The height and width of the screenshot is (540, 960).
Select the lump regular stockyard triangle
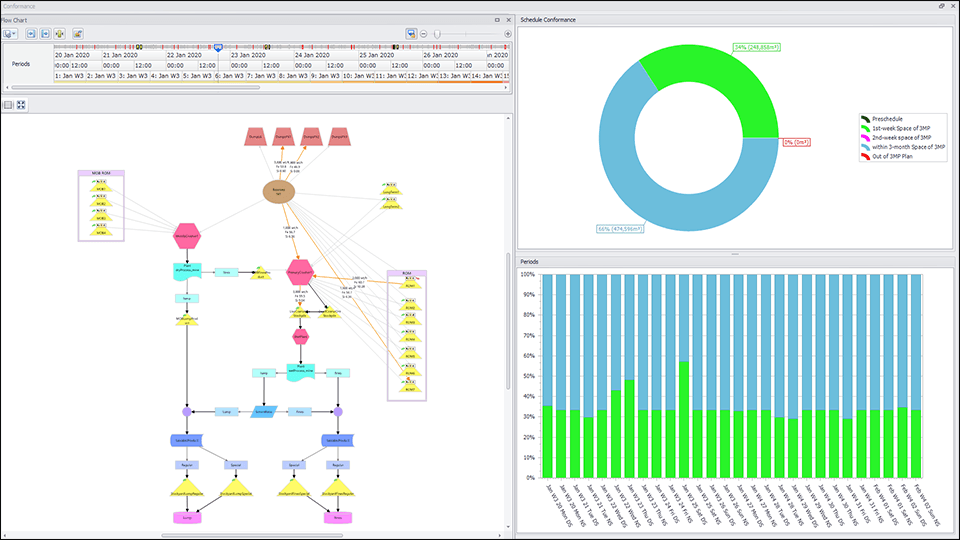pos(187,489)
